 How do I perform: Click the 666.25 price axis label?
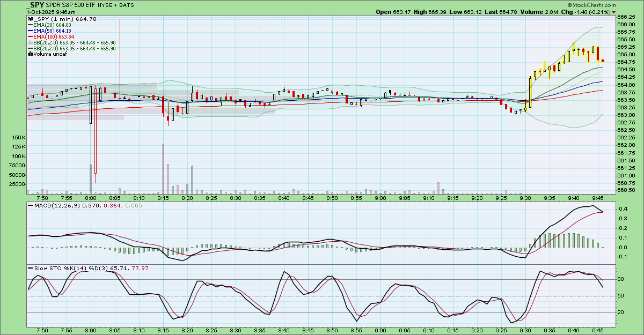pyautogui.click(x=625, y=17)
